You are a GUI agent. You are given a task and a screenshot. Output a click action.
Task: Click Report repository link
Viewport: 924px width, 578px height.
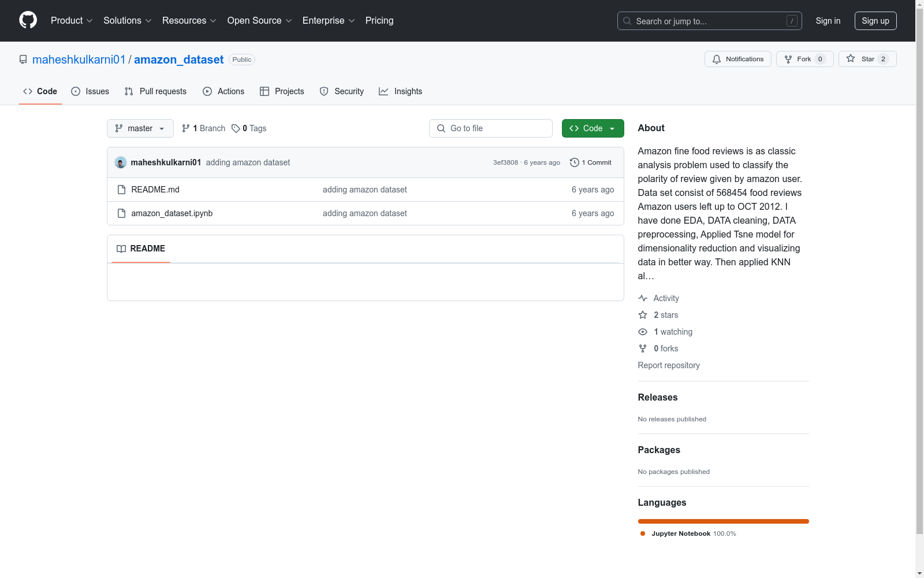coord(669,365)
